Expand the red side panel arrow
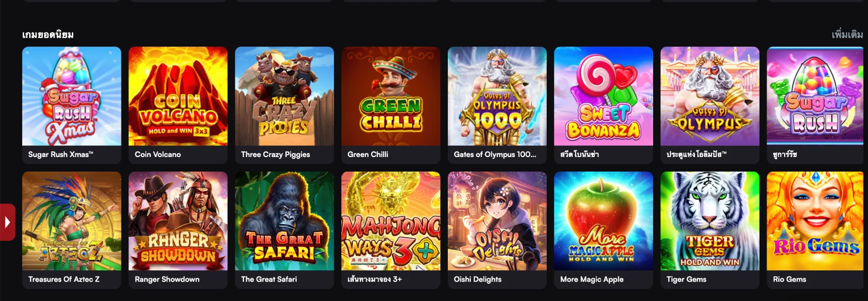Screen dimensions: 868x301 (x=8, y=222)
